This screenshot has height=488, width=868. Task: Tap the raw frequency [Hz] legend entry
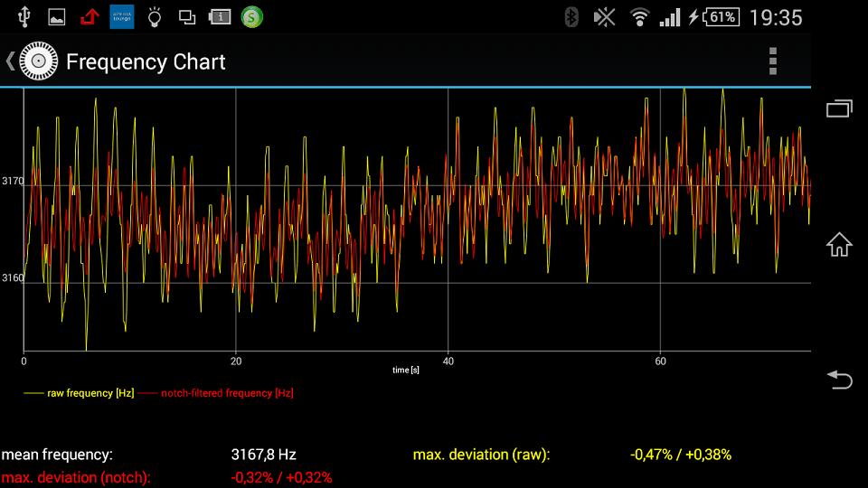[80, 393]
